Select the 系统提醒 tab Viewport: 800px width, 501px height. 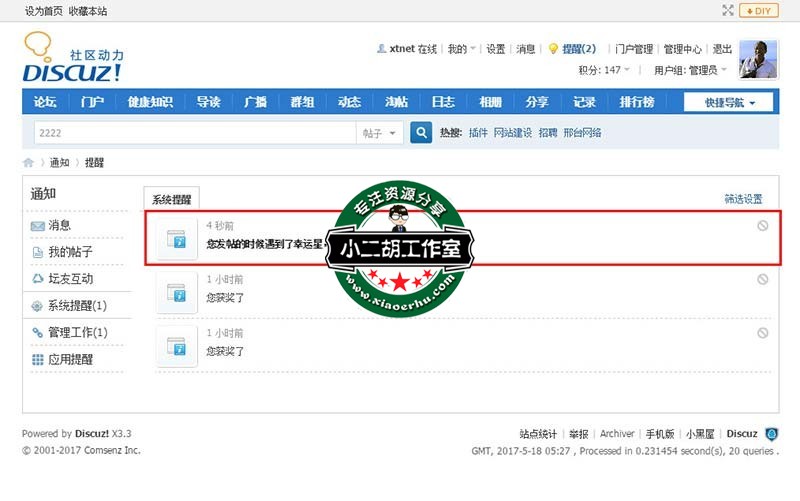coord(171,199)
